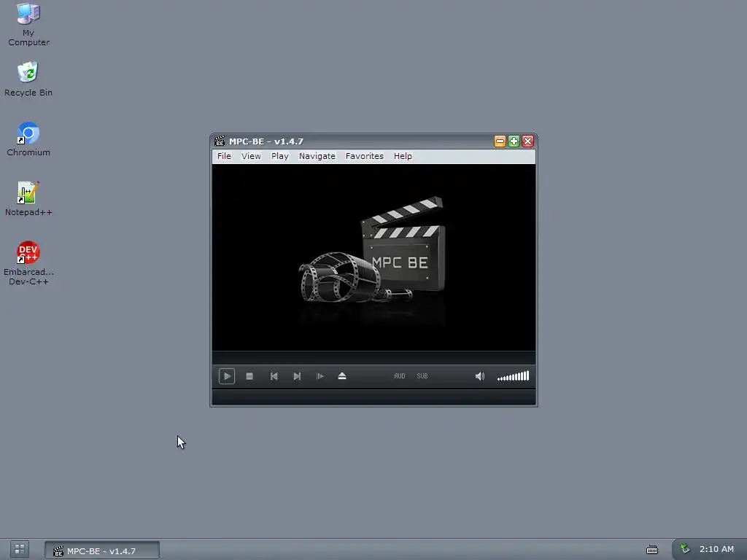747x560 pixels.
Task: Open the Start menu button on taskbar
Action: point(20,549)
